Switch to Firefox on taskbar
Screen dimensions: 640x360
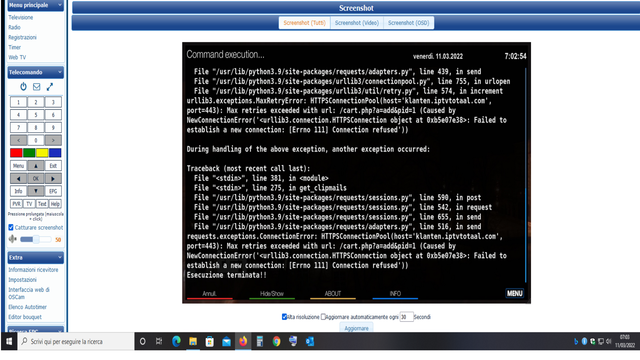tap(243, 341)
